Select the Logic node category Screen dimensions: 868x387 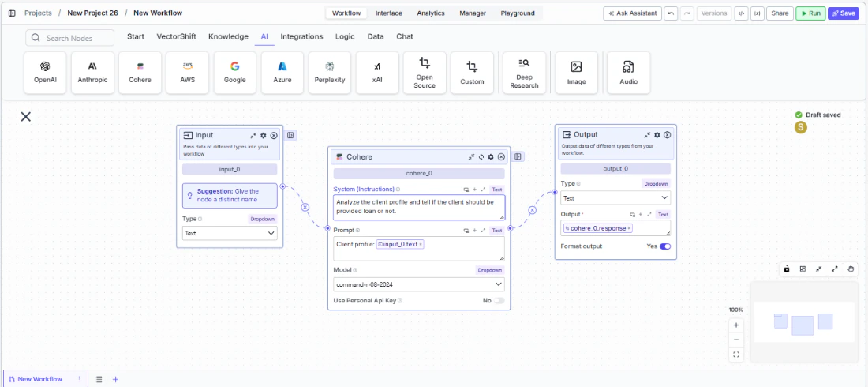(x=345, y=36)
